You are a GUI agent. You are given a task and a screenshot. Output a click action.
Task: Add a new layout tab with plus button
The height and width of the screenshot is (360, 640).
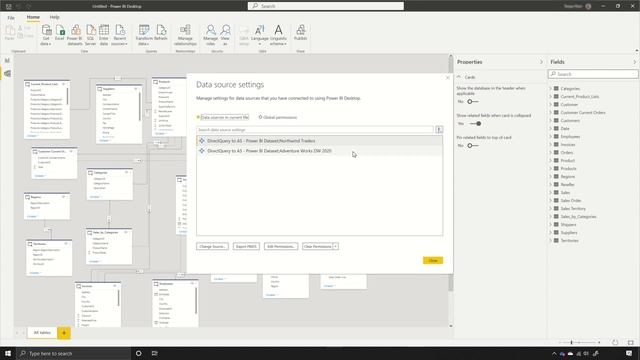(64, 333)
